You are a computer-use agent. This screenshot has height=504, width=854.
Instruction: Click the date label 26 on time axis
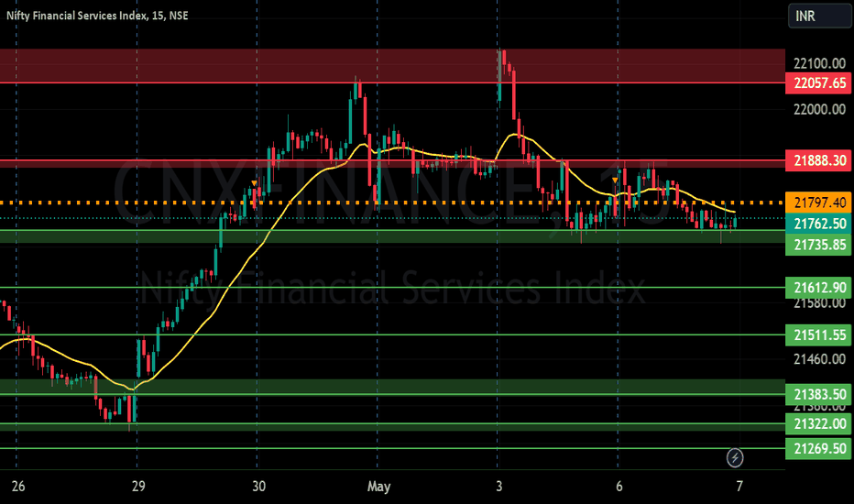[x=18, y=486]
